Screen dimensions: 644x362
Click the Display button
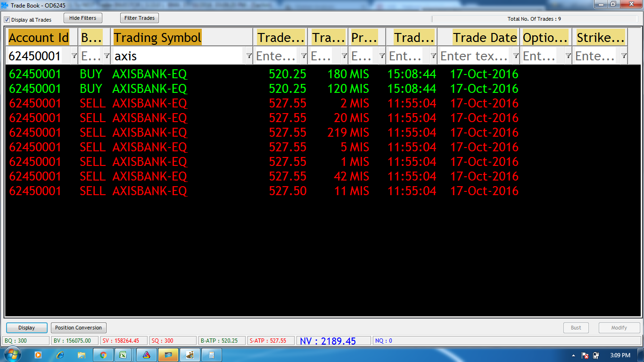(27, 328)
